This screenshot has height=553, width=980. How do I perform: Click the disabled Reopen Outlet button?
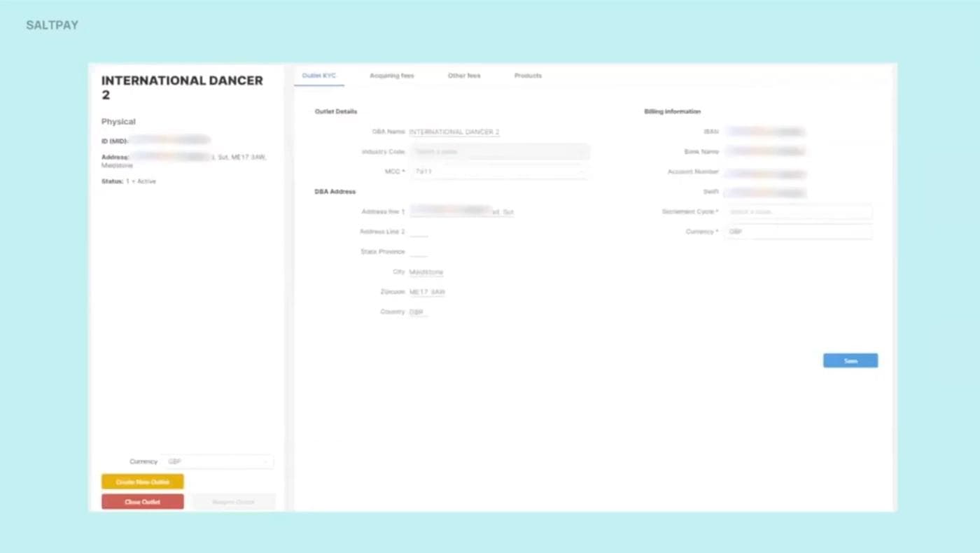click(233, 501)
